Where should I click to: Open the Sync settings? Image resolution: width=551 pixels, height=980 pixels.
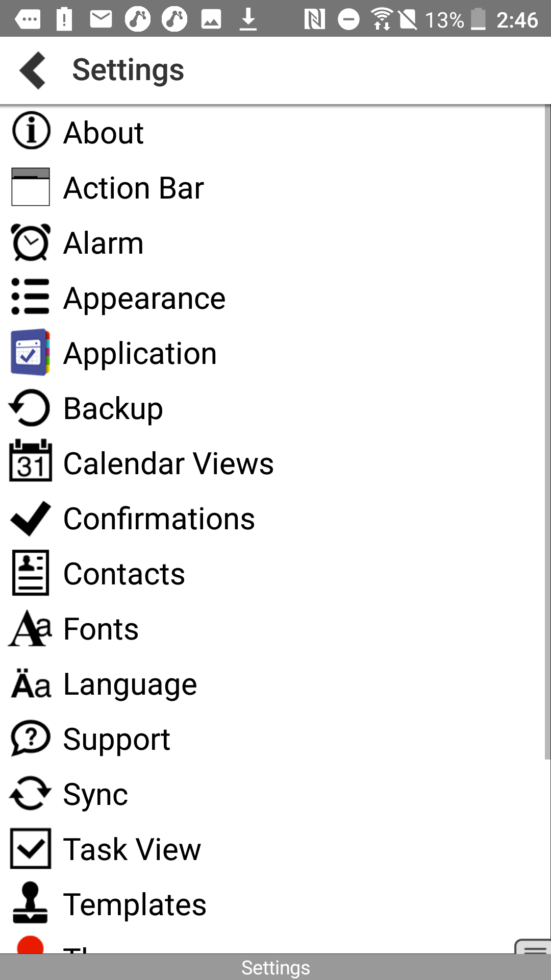point(95,795)
